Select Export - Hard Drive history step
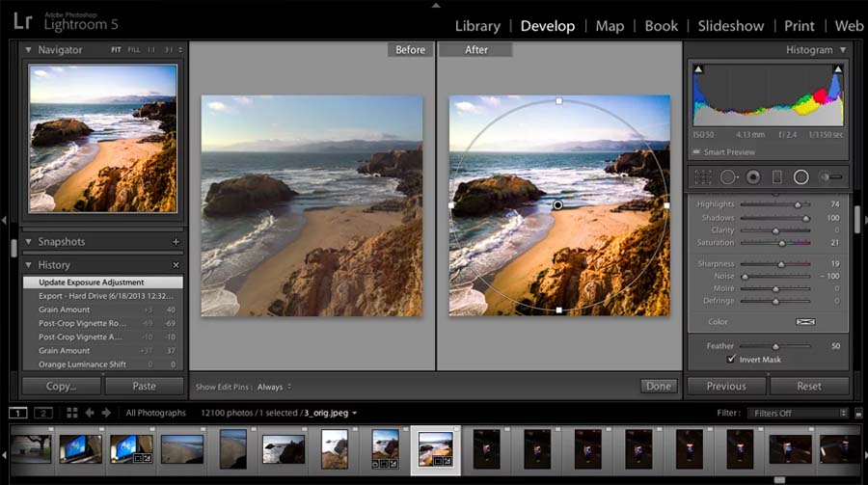This screenshot has width=868, height=485. [x=102, y=296]
